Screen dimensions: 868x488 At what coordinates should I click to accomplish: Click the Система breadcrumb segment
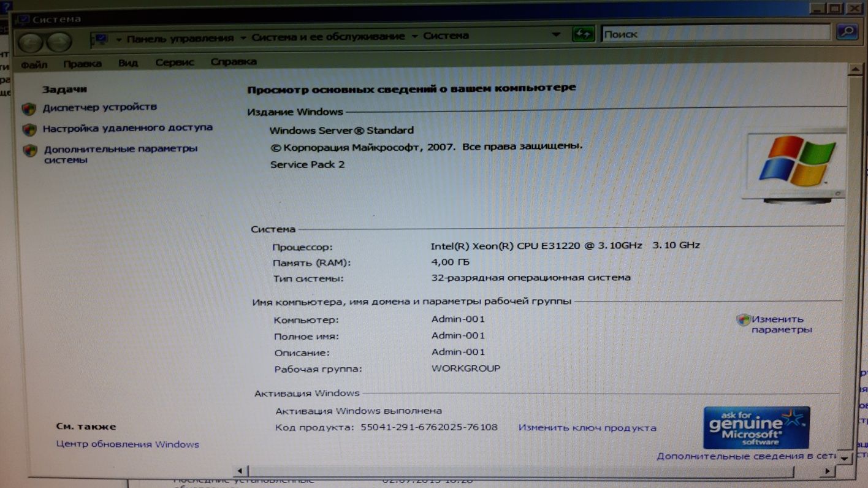tap(446, 36)
